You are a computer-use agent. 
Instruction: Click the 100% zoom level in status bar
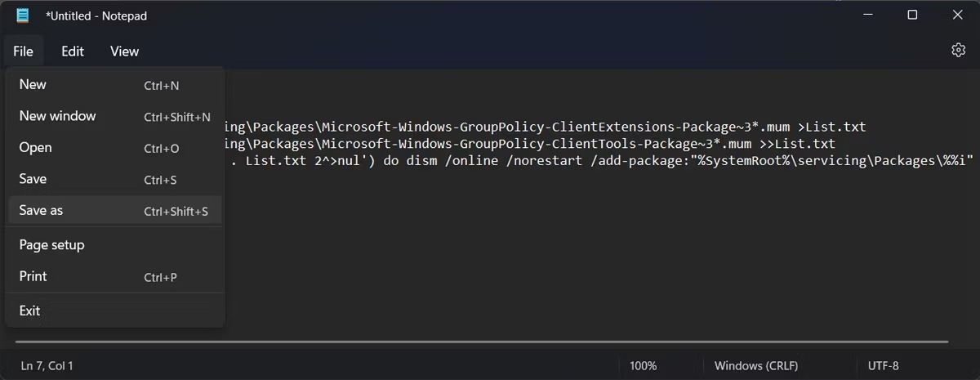[x=643, y=365]
